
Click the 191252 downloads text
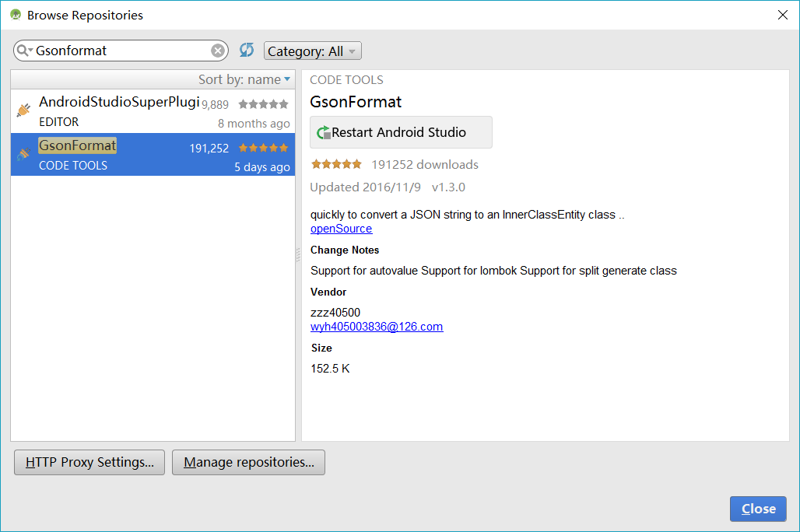[424, 164]
